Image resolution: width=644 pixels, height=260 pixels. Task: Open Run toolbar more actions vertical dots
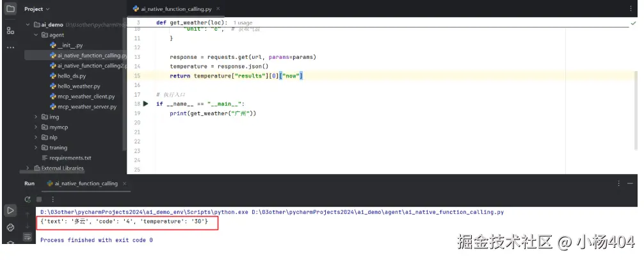[x=52, y=200]
